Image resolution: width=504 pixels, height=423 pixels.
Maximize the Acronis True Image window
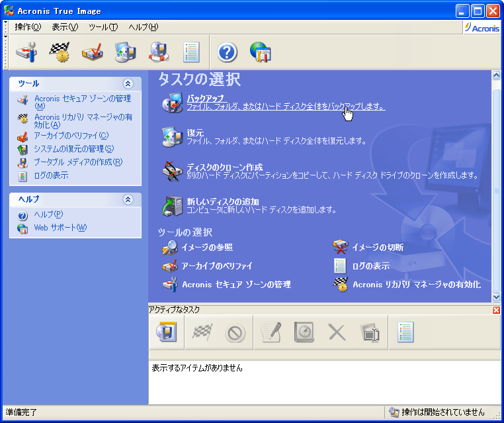(478, 11)
